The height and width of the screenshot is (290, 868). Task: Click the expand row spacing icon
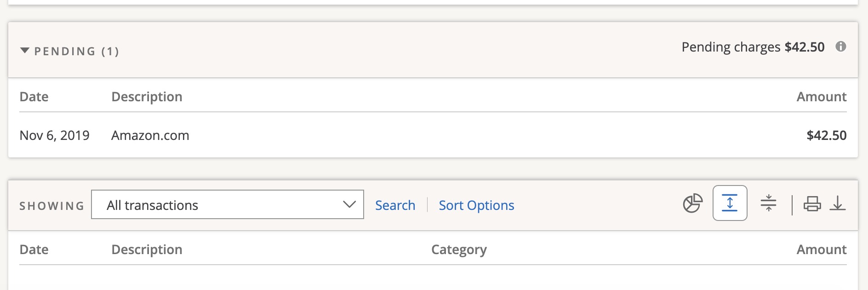coord(730,203)
